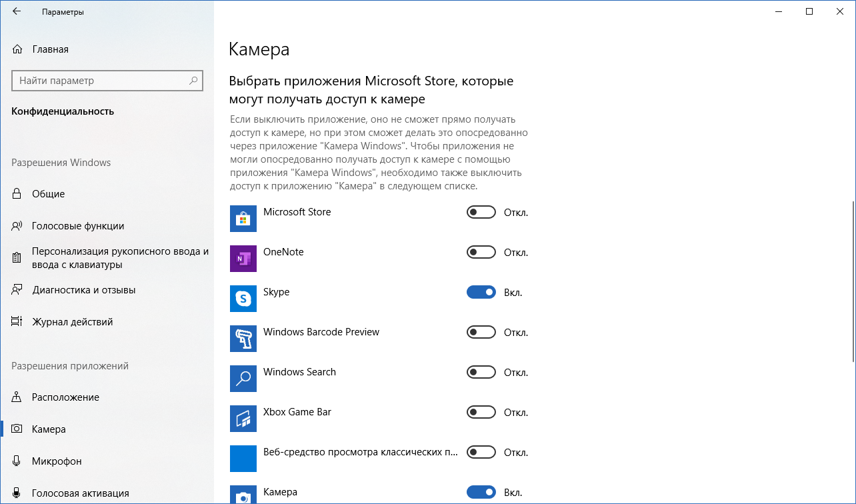Click the Микрофон icon in sidebar

coord(17,461)
